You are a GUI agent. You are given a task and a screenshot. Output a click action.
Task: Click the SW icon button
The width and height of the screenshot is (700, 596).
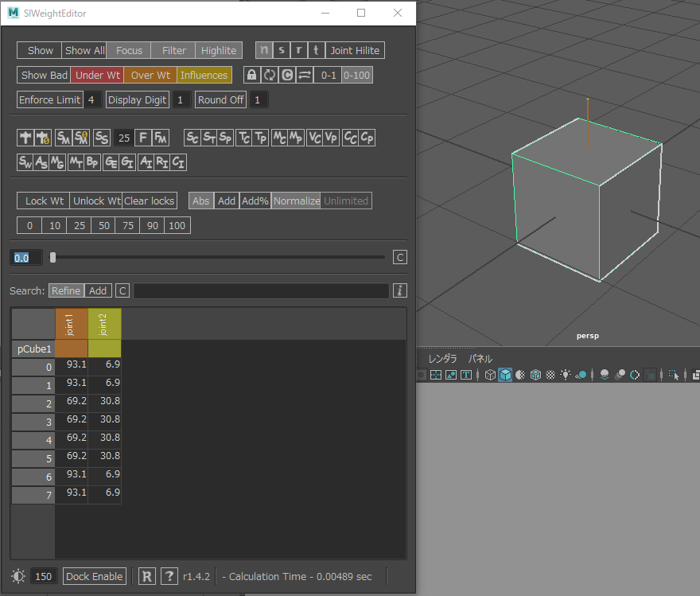[25, 162]
